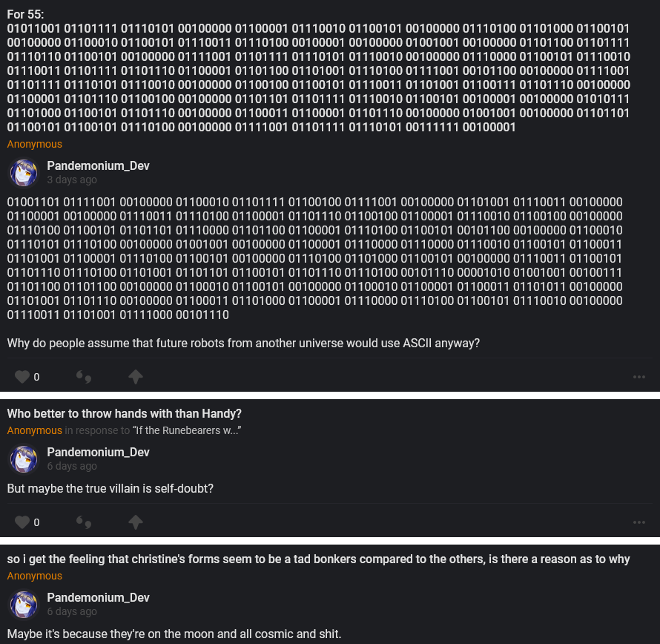Image resolution: width=660 pixels, height=644 pixels.
Task: Open the "If the Runebearers w..." parent question
Action: pos(186,431)
